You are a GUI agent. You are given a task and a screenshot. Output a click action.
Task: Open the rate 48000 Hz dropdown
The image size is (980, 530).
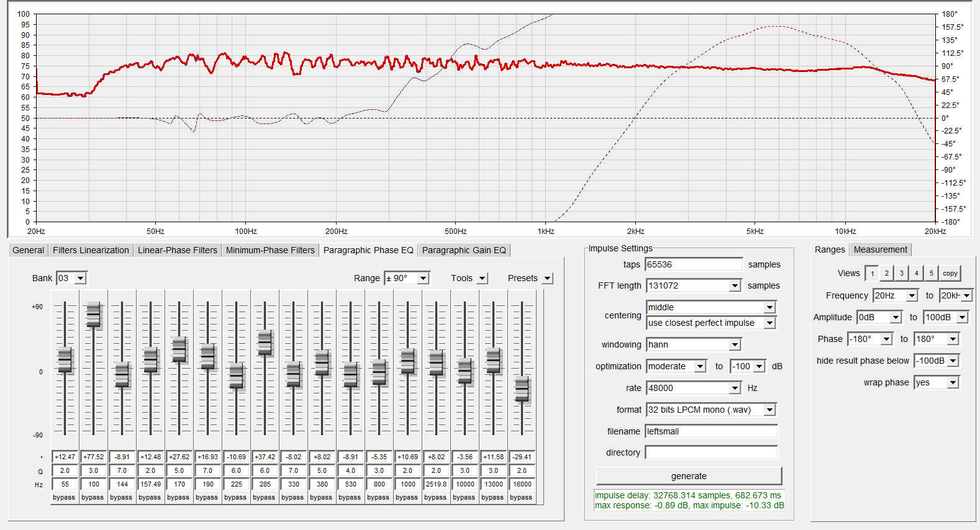pos(735,389)
